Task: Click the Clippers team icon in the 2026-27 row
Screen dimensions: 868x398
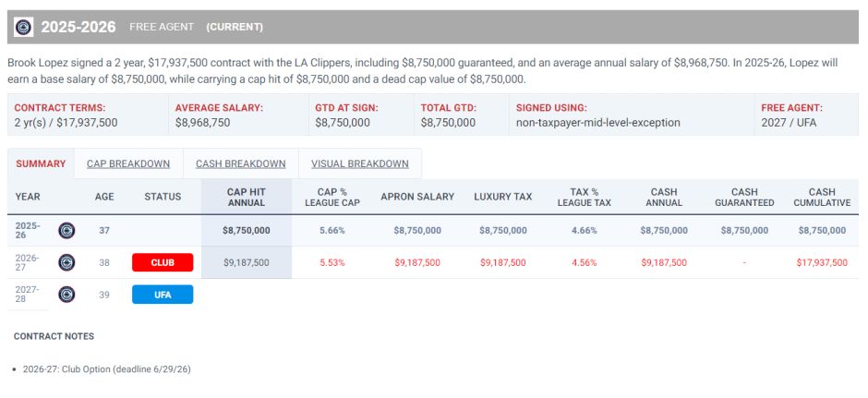Action: click(x=66, y=262)
